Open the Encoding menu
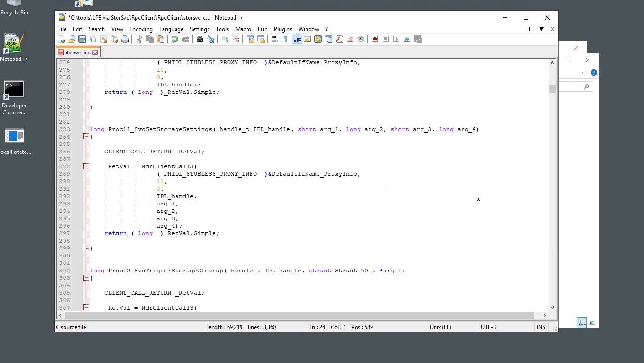 (141, 29)
